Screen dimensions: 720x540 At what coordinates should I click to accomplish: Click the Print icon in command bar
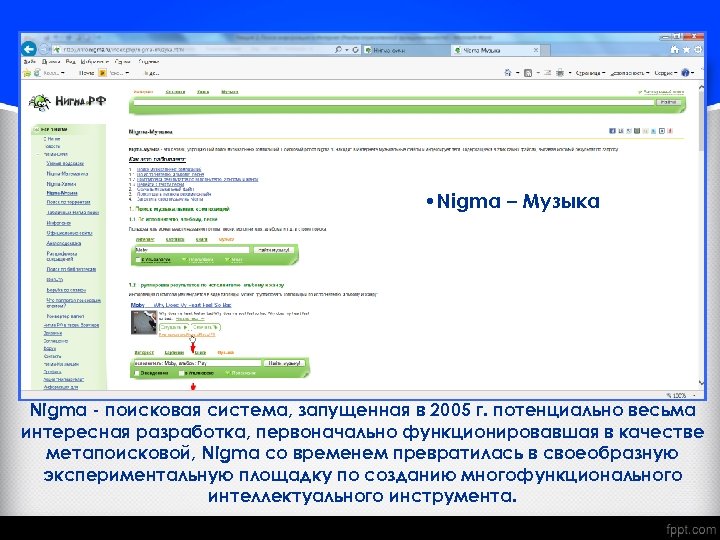click(560, 73)
